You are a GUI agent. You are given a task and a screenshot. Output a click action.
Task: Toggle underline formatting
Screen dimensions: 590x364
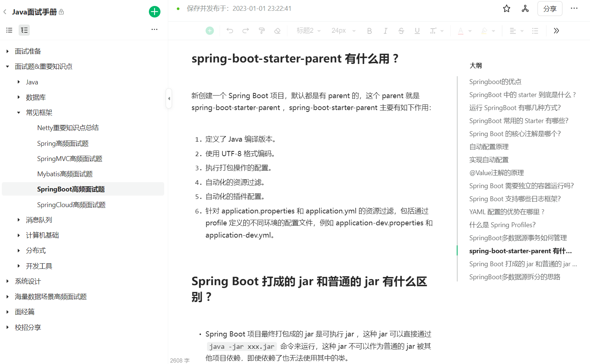coord(417,31)
